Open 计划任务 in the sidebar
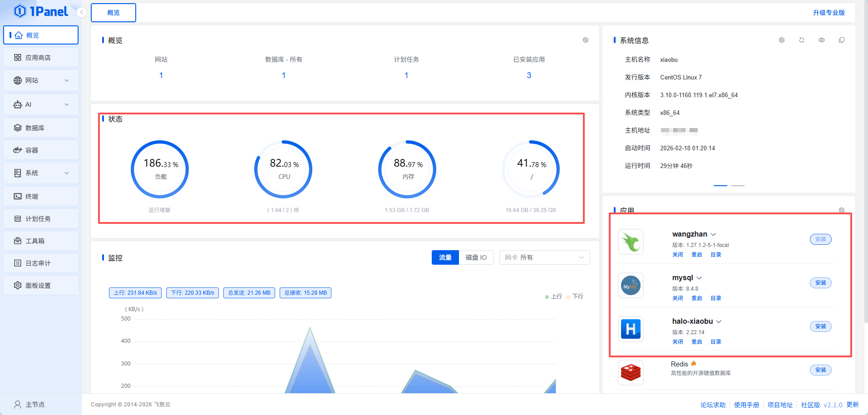This screenshot has width=868, height=415. (41, 219)
